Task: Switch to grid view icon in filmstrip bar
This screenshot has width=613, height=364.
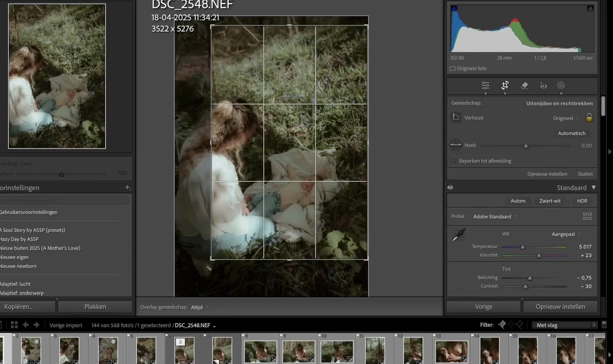Action: (14, 325)
